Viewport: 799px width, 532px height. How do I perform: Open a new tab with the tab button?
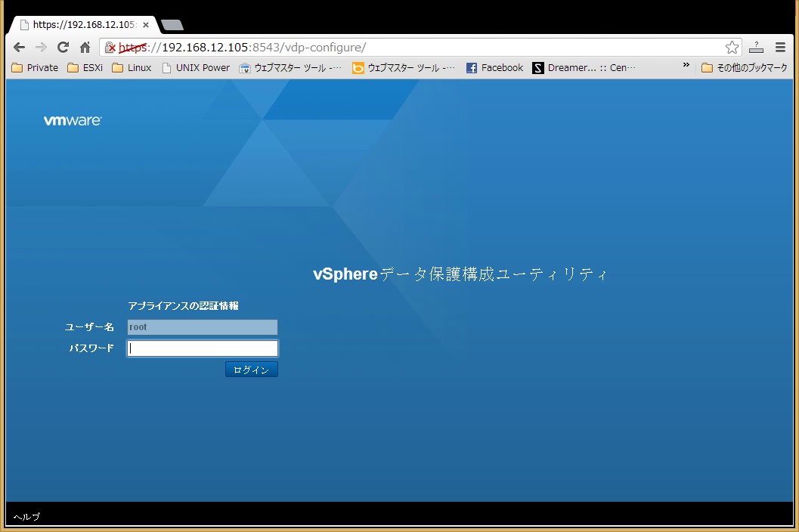tap(172, 24)
